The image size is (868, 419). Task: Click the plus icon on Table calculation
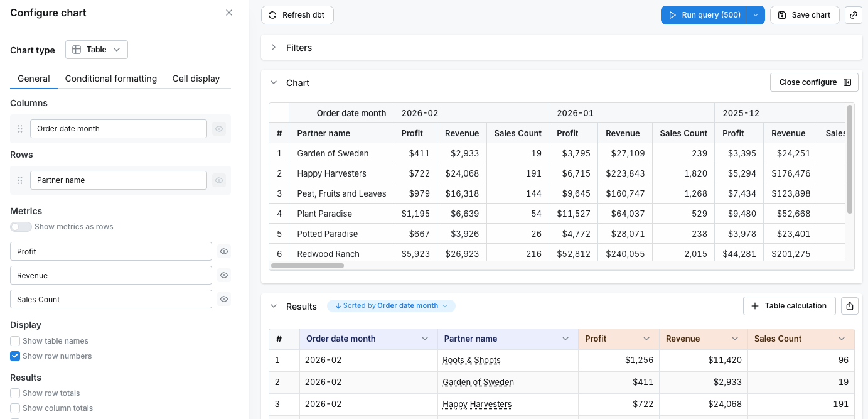pos(754,306)
